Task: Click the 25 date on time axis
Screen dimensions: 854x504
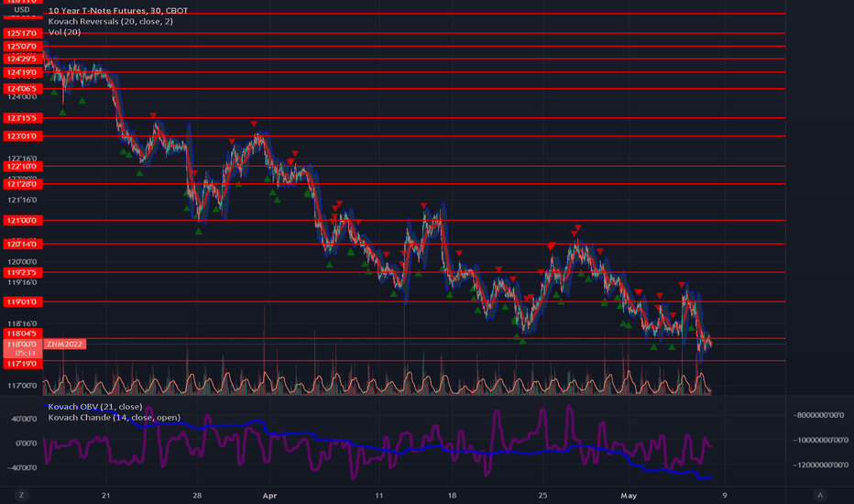Action: tap(542, 495)
